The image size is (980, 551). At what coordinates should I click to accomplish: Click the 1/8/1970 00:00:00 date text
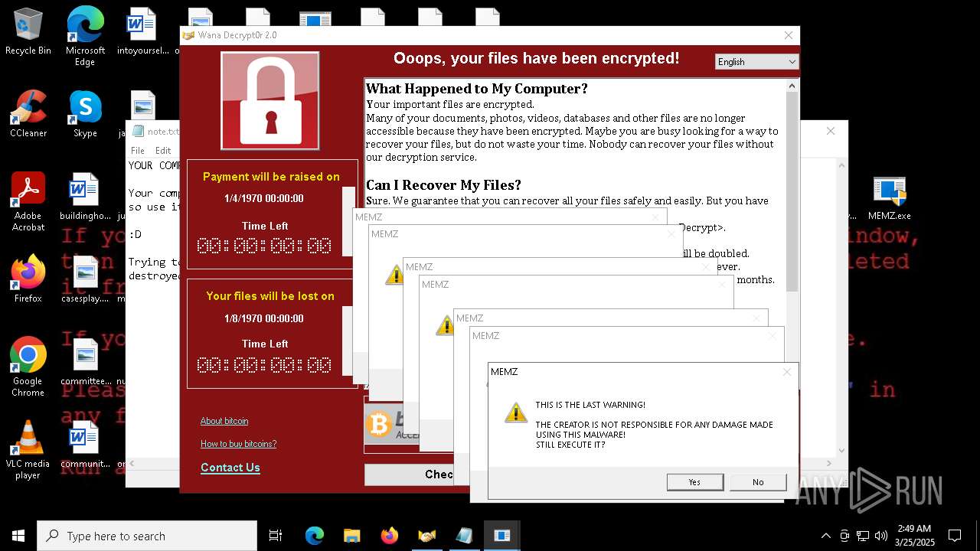[264, 318]
